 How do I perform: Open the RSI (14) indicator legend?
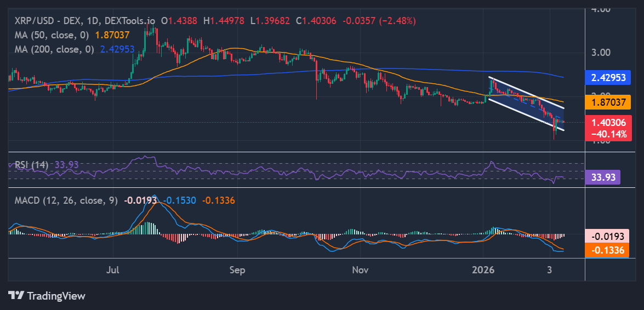(31, 164)
